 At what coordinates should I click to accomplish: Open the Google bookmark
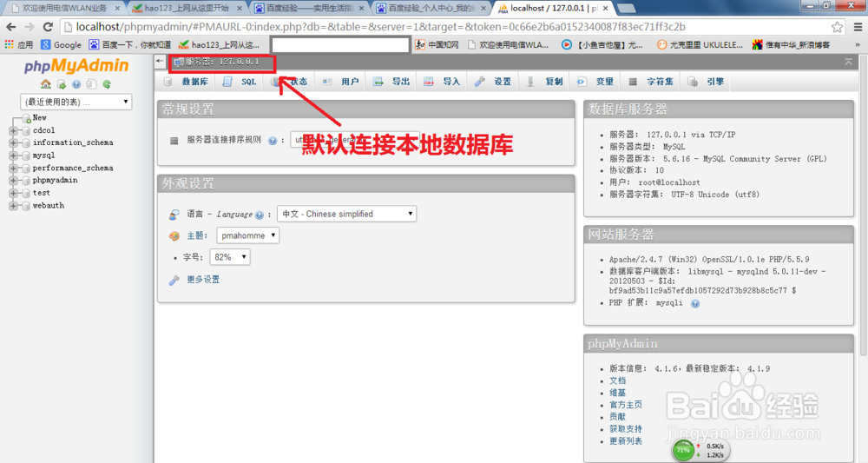click(62, 45)
